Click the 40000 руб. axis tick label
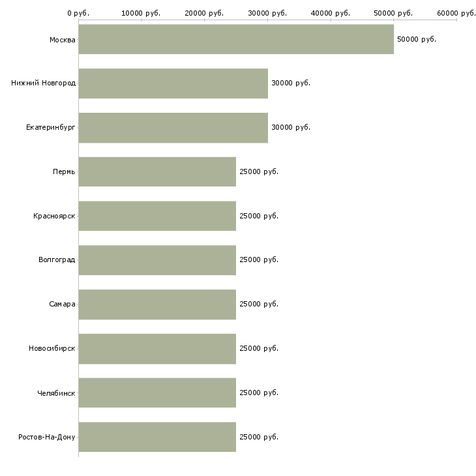 pos(331,13)
